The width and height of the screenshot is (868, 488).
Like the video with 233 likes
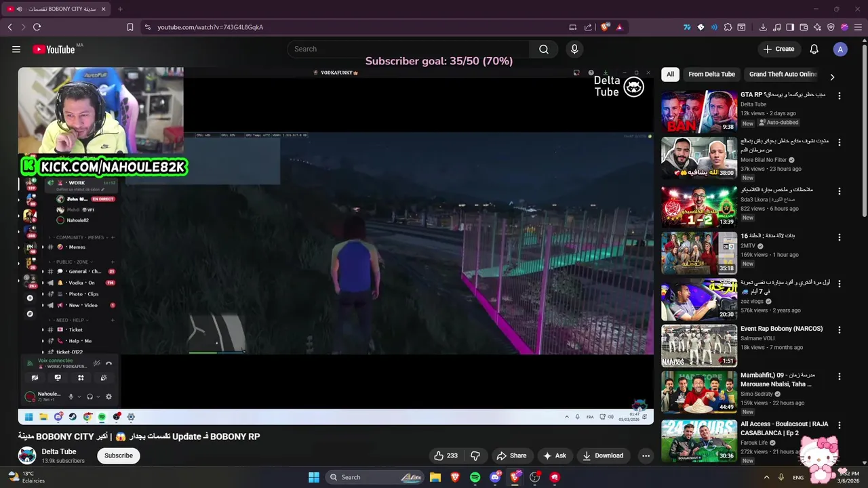tap(446, 455)
